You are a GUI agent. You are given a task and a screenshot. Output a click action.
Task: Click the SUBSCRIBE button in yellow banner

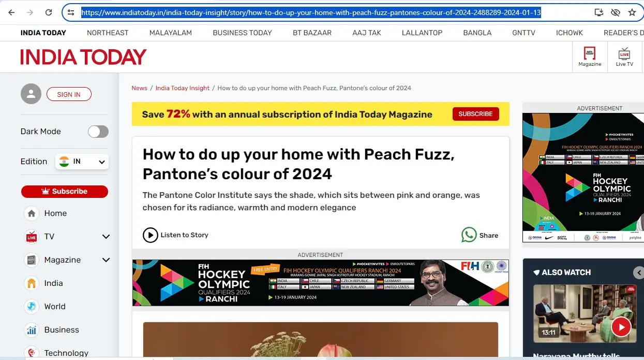(x=475, y=114)
